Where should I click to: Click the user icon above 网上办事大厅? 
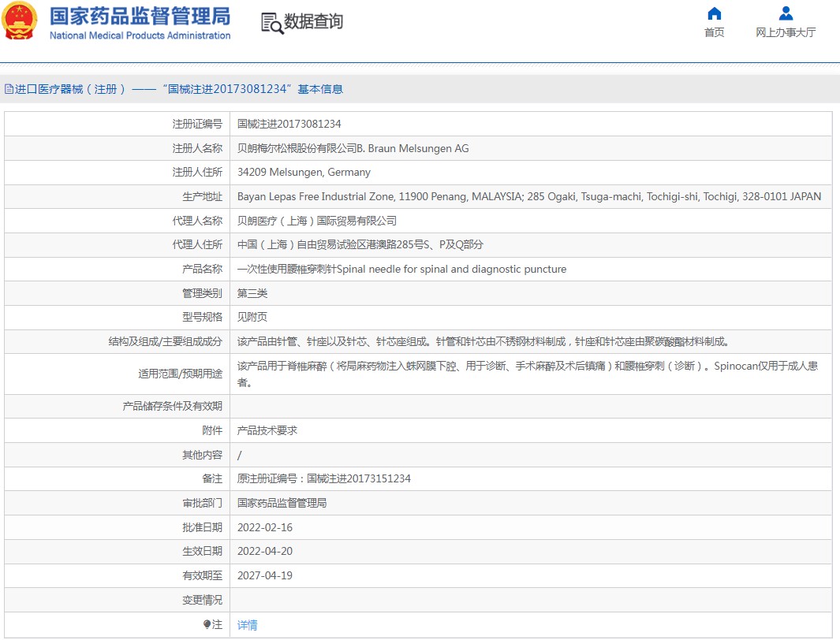point(786,13)
